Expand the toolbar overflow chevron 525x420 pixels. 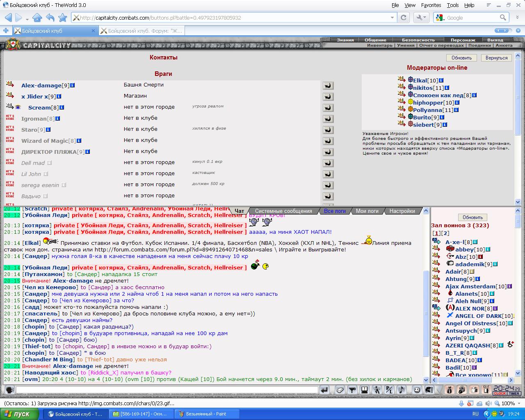[518, 18]
